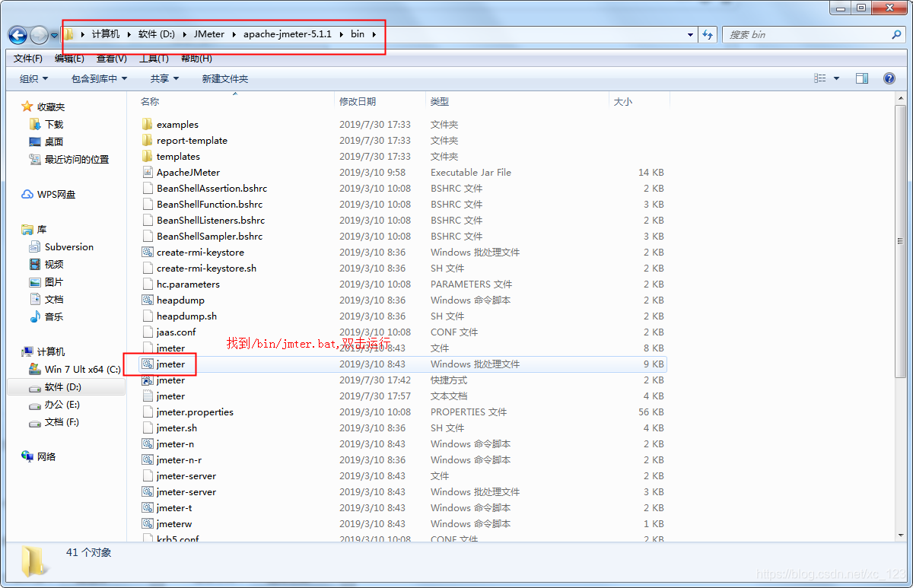This screenshot has height=588, width=913.
Task: Click the jmeter text document icon
Action: tap(148, 396)
